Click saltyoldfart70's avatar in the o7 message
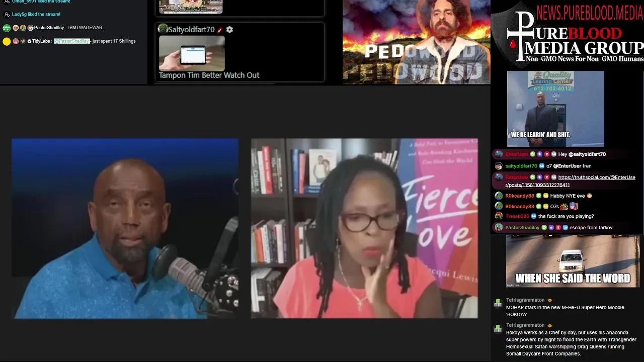 499,166
